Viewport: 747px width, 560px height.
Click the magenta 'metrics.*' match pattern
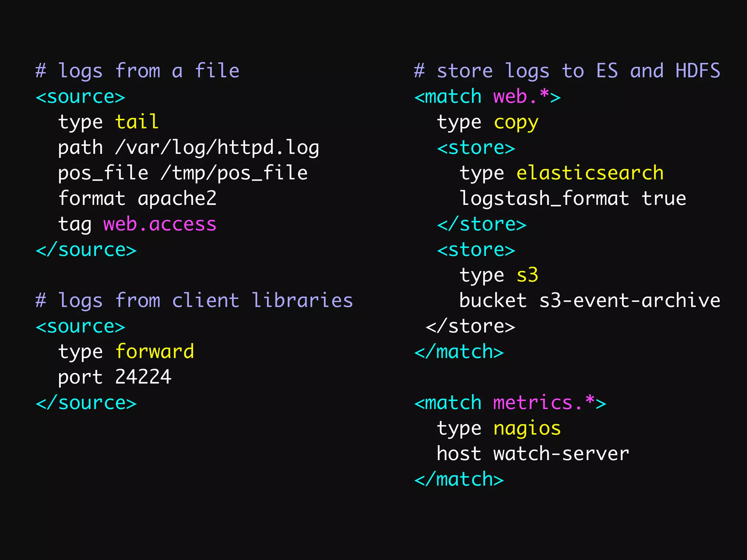point(543,403)
